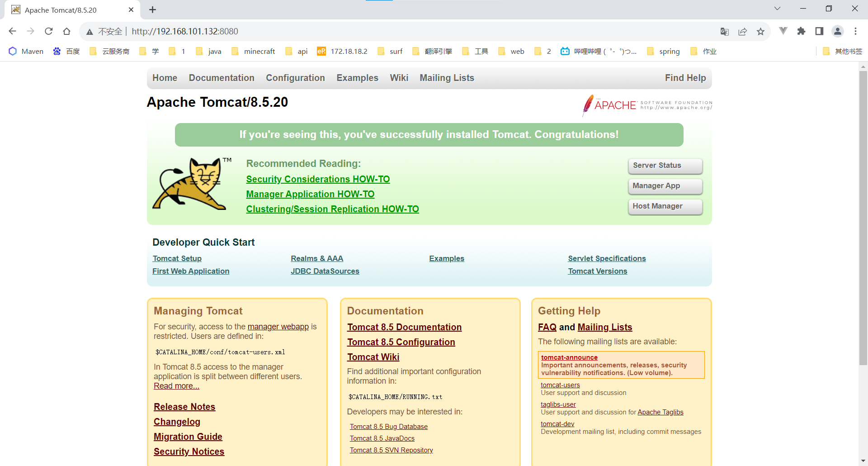Click the not-secure warning icon
This screenshot has width=868, height=466.
[x=90, y=32]
